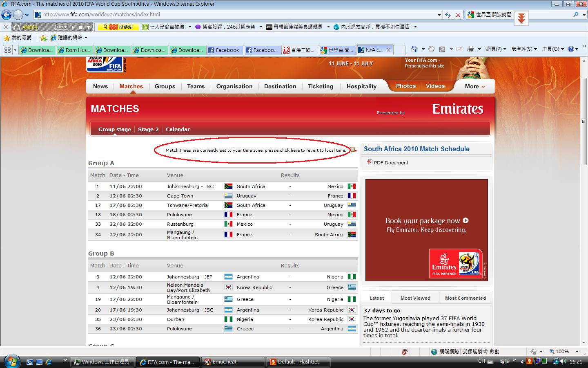Open the Help question mark icon
The height and width of the screenshot is (368, 588).
571,49
